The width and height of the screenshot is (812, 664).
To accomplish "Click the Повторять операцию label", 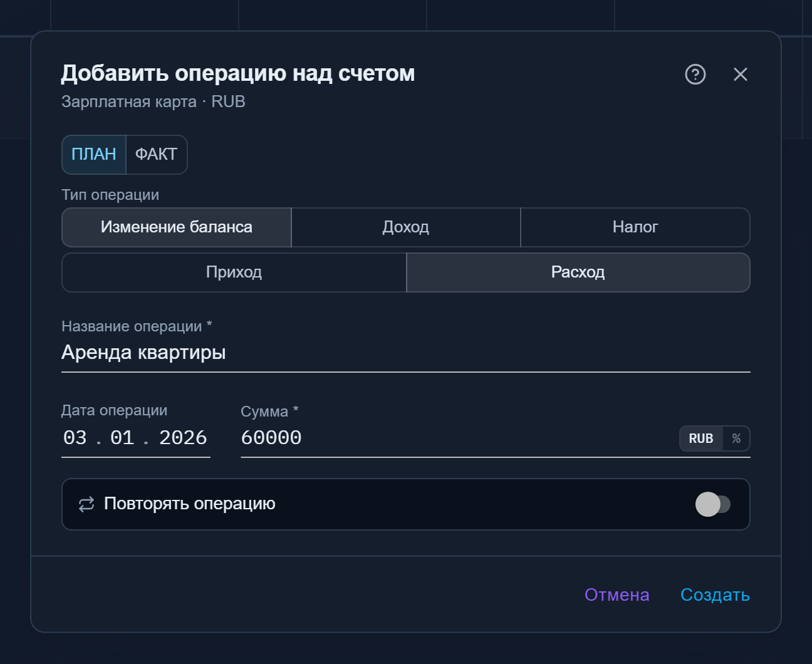I will click(190, 504).
